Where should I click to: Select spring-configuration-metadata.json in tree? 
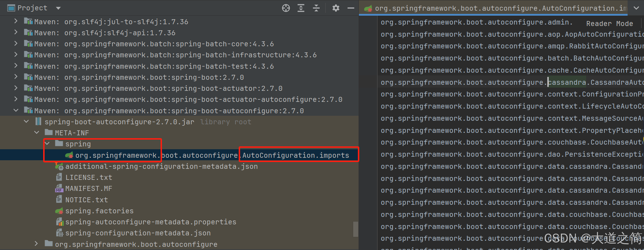click(x=138, y=233)
